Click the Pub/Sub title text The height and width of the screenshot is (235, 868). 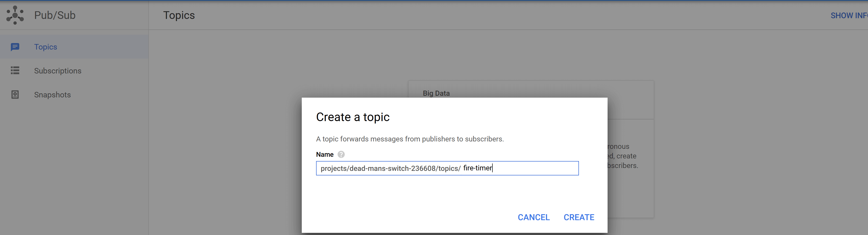point(54,15)
